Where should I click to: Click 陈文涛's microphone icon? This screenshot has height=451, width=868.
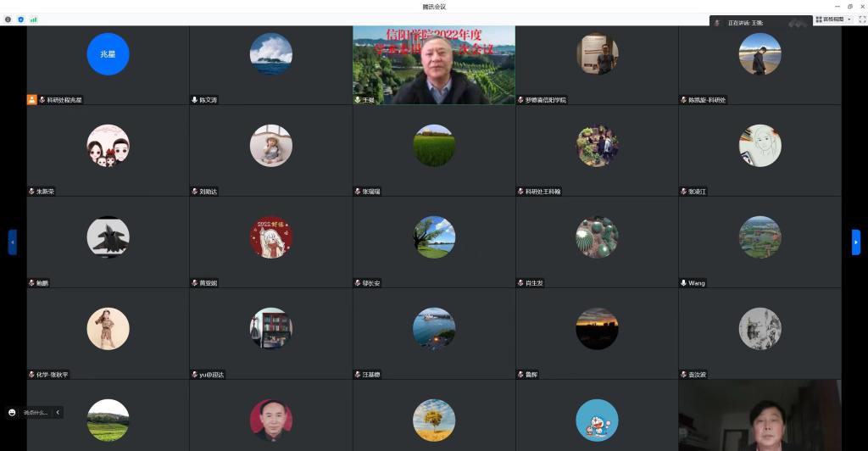194,99
